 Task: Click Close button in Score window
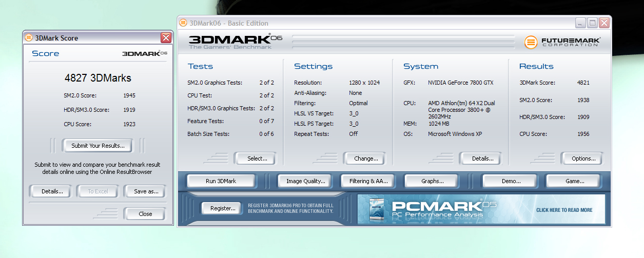pyautogui.click(x=145, y=214)
